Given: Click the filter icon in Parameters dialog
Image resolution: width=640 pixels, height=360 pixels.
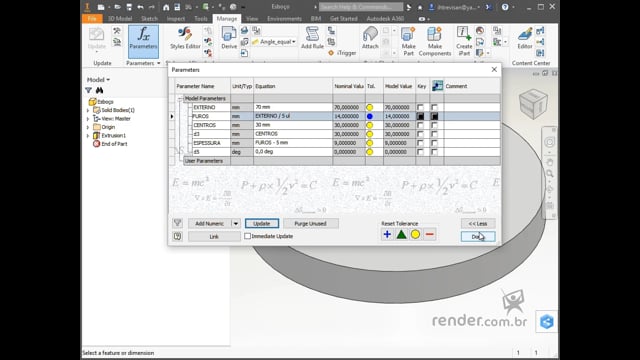Looking at the screenshot, I should coord(177,223).
